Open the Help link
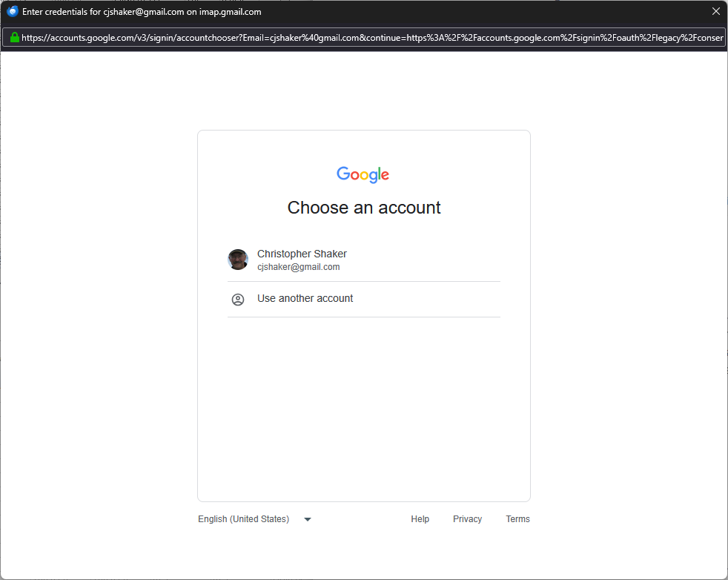This screenshot has width=728, height=580. (420, 519)
